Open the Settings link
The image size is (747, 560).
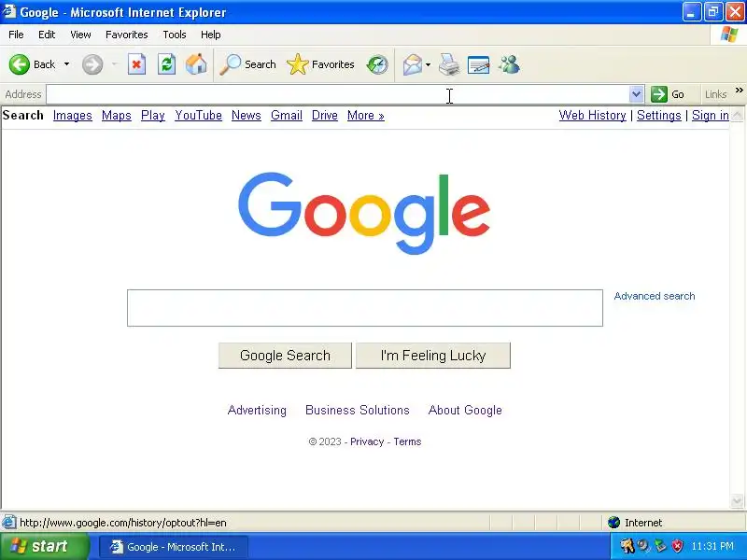pos(659,115)
